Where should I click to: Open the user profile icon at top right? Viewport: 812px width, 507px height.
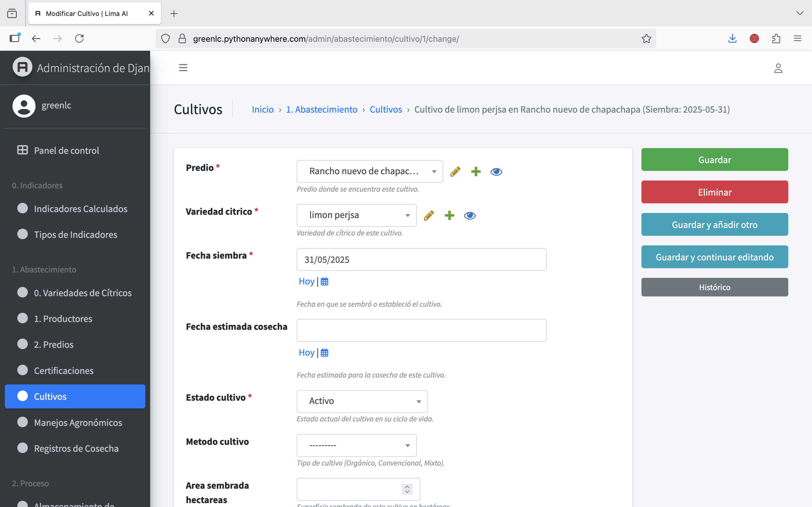[778, 68]
